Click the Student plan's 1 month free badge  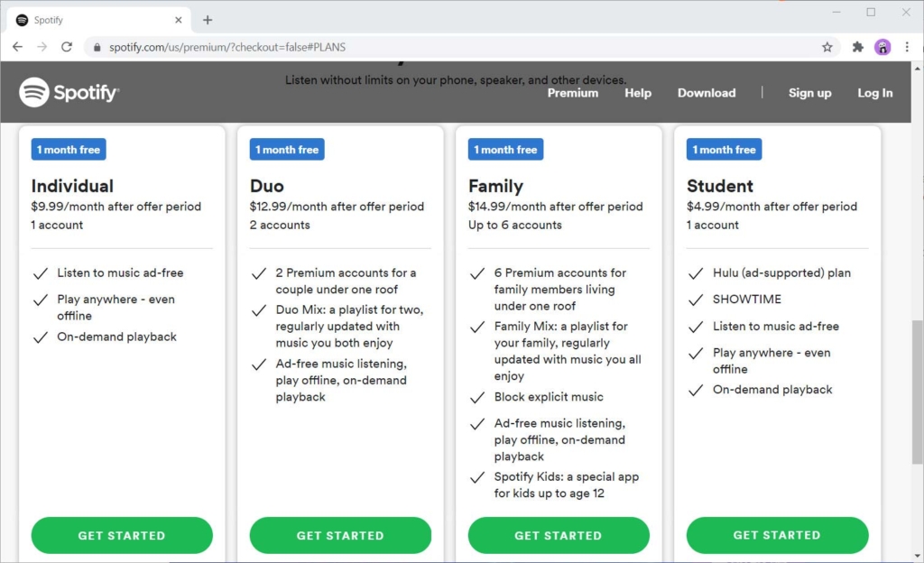click(x=725, y=150)
